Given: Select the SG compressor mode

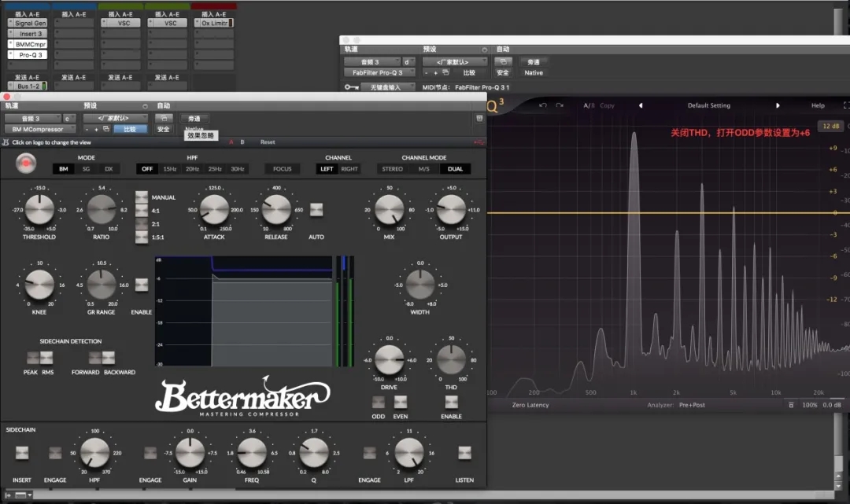Looking at the screenshot, I should (x=86, y=169).
